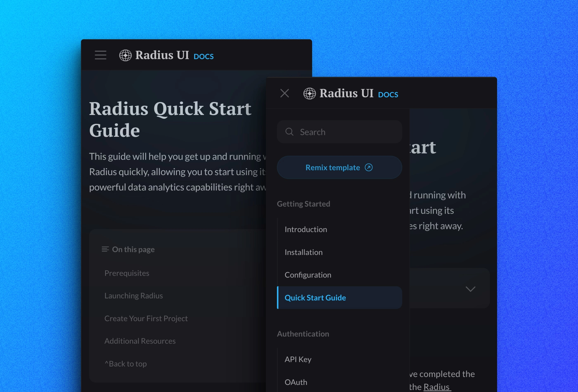578x392 pixels.
Task: Open the hamburger menu in back window
Action: 101,55
